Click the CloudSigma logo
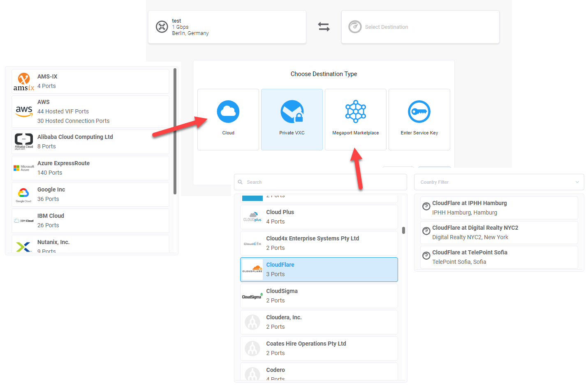The width and height of the screenshot is (588, 390). pyautogui.click(x=252, y=296)
